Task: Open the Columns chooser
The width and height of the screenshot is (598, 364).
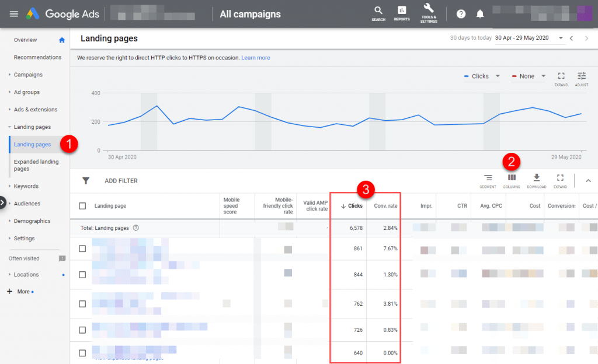Action: coord(512,181)
